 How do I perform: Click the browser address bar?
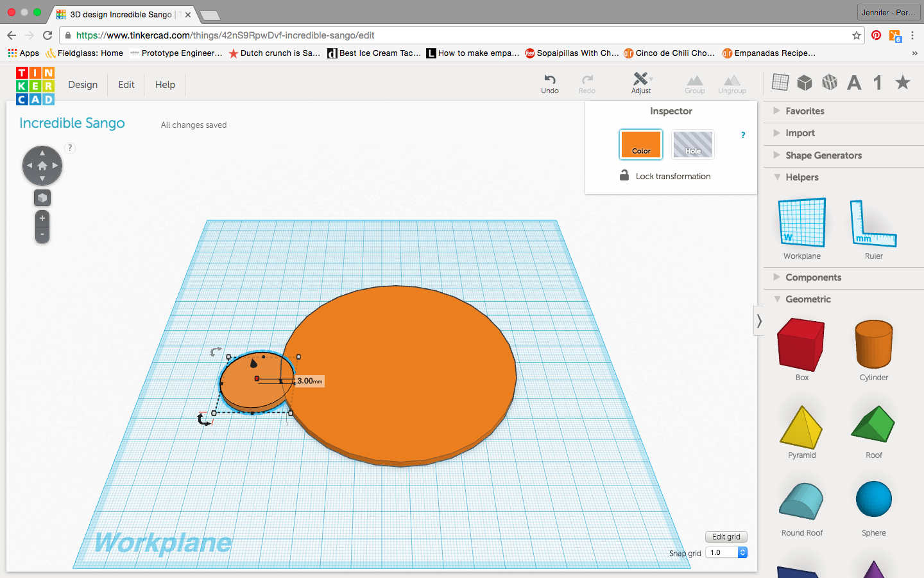pyautogui.click(x=462, y=35)
